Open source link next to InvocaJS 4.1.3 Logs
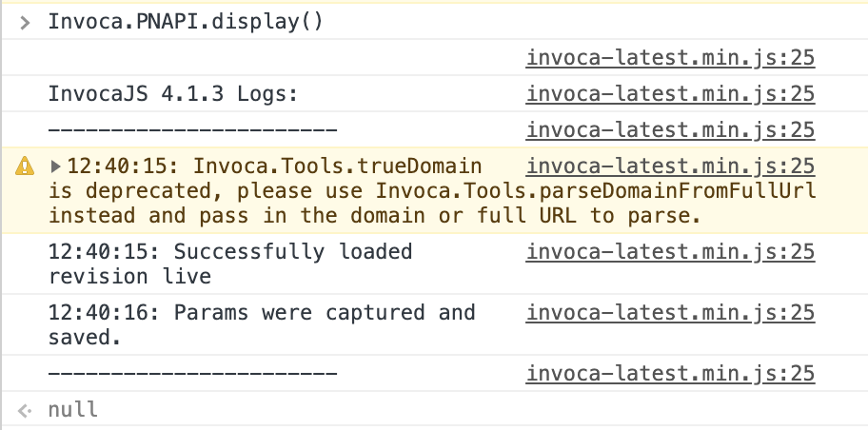 670,94
